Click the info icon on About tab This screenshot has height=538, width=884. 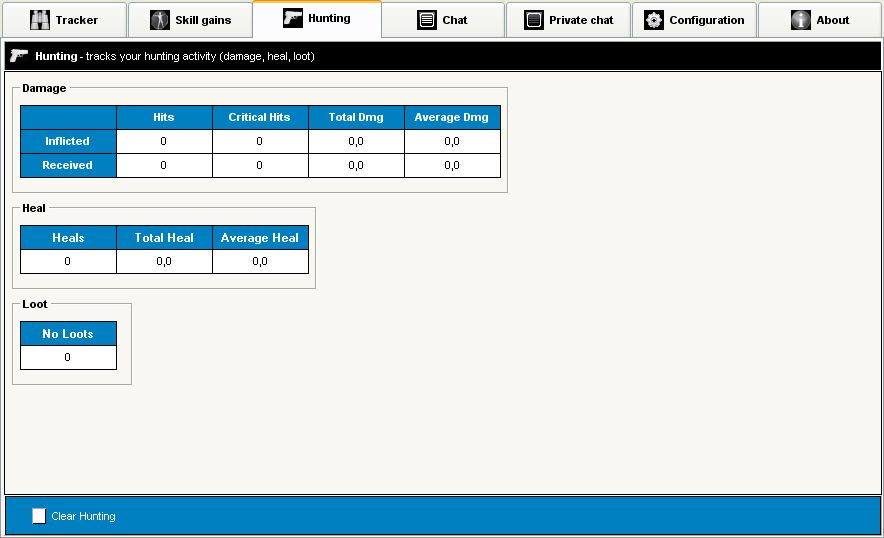coord(800,20)
